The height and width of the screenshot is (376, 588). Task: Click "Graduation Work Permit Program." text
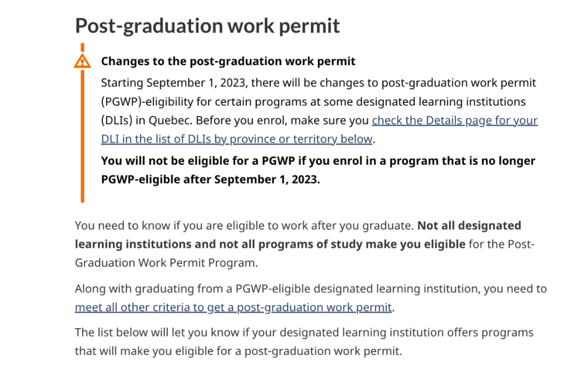pyautogui.click(x=166, y=263)
